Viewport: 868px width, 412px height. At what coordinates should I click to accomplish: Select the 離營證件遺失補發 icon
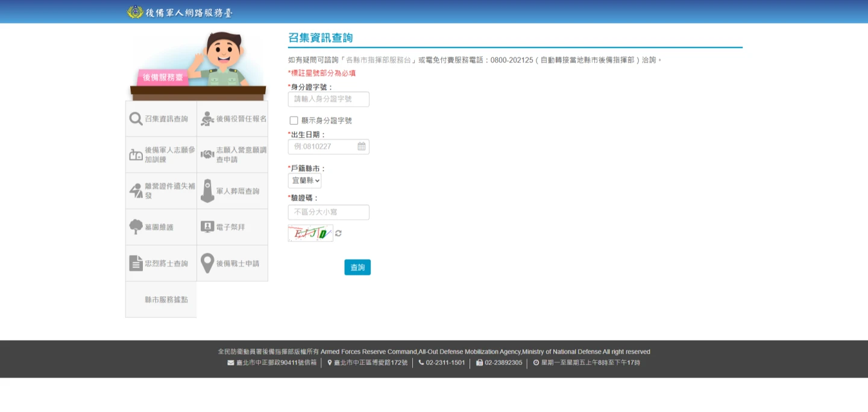(x=136, y=191)
